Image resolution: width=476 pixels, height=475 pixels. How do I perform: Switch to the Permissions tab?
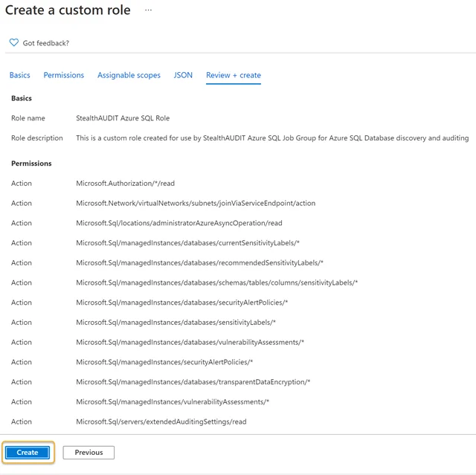pyautogui.click(x=64, y=75)
